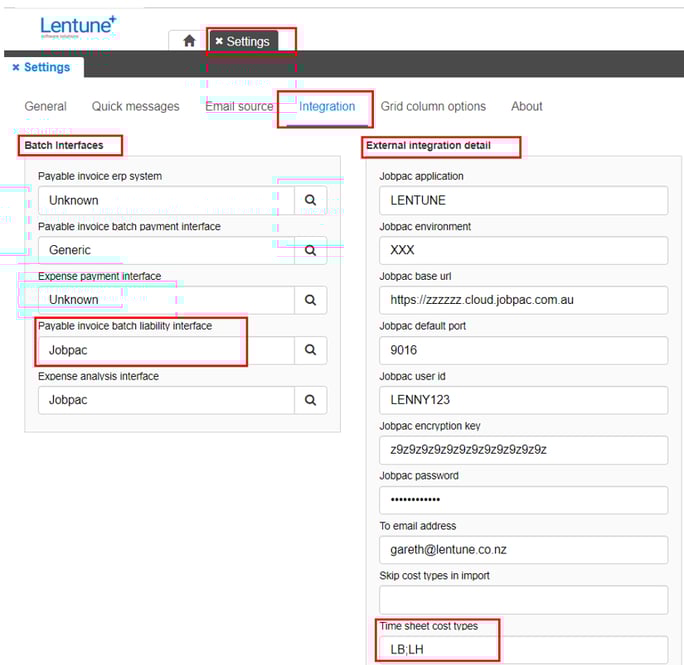Search Payable invoice erp system options

(x=310, y=200)
